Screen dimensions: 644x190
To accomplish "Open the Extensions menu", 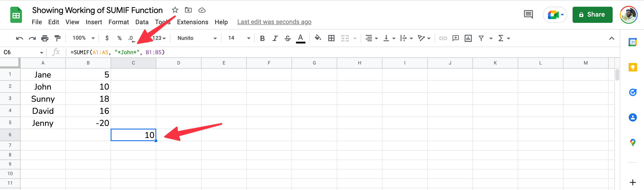I will pos(193,22).
